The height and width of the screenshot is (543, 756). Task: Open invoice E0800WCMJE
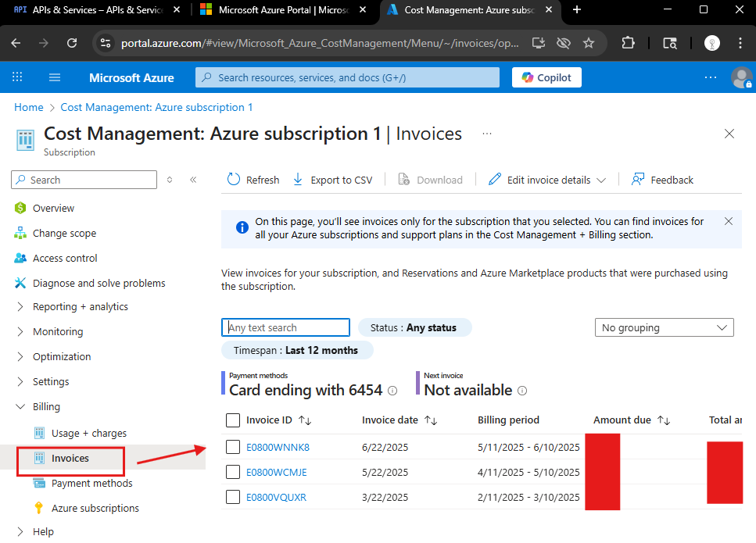pos(276,472)
